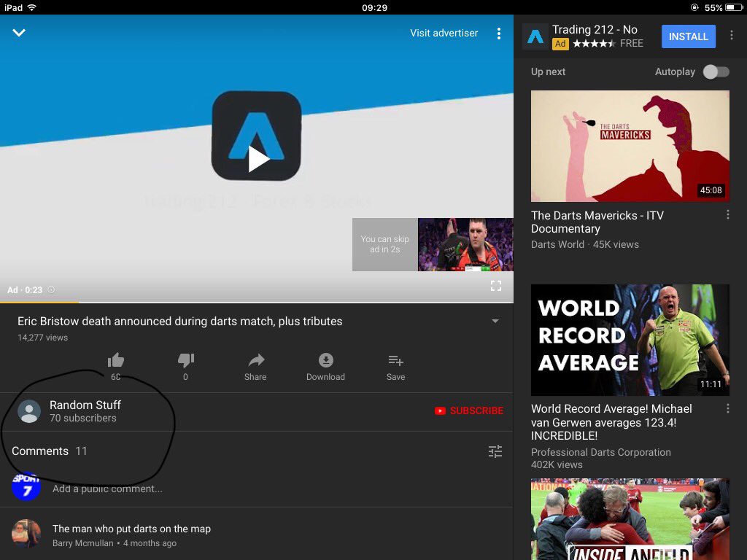Expand the video description arrow
The image size is (747, 560).
tap(495, 321)
